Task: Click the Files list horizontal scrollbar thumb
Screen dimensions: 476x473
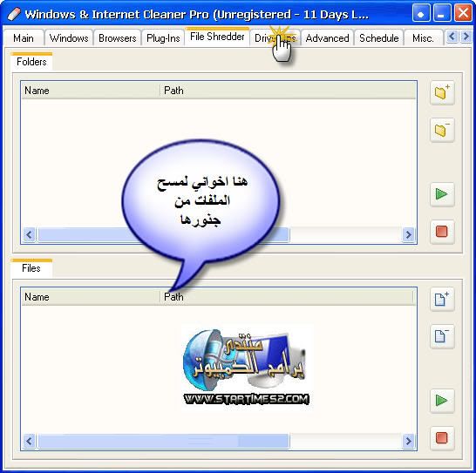Action: click(x=163, y=441)
